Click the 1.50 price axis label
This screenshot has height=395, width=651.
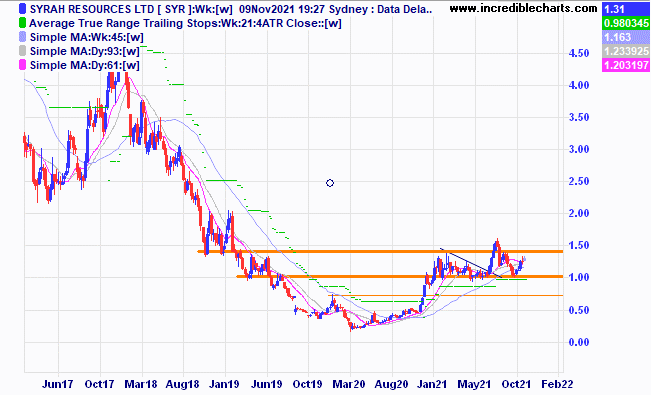click(579, 245)
